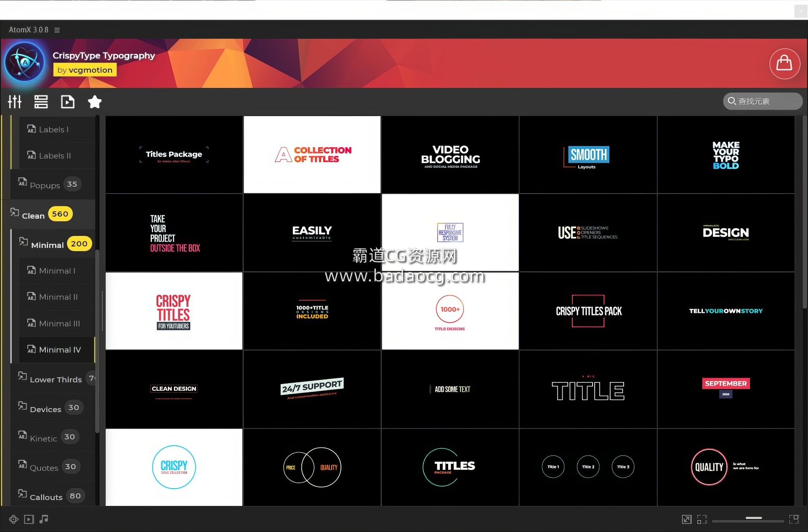Select Minimal I in the sidebar
The height and width of the screenshot is (532, 808).
point(57,271)
